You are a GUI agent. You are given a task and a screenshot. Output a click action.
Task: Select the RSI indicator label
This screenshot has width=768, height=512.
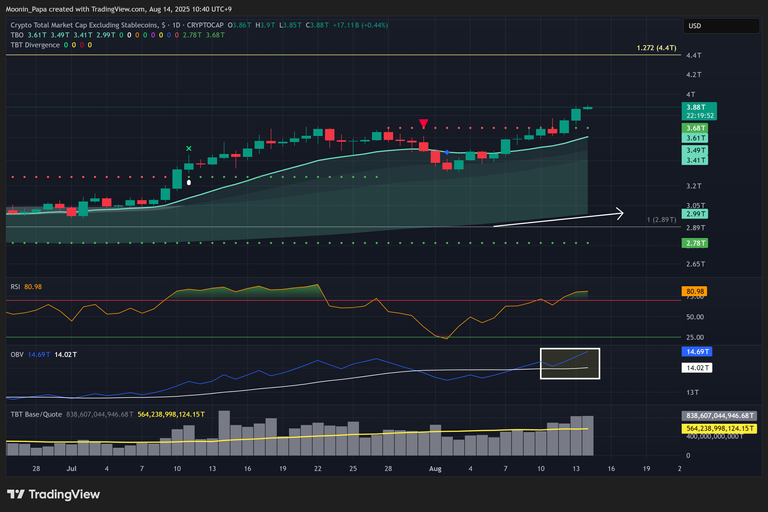(15, 287)
